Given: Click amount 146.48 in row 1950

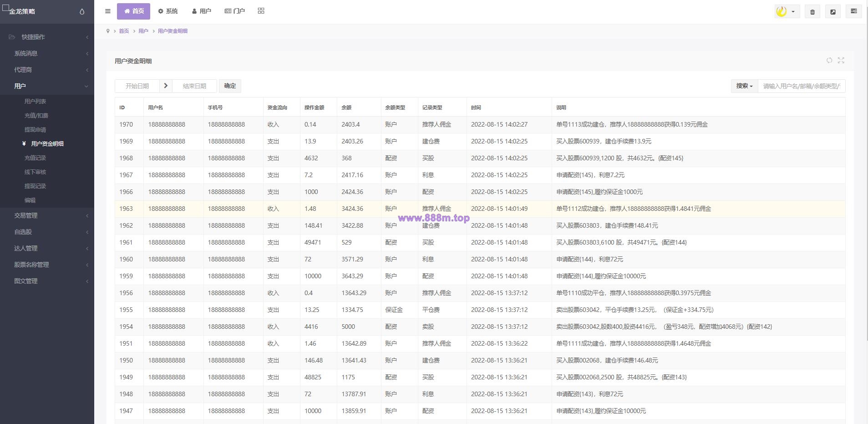Looking at the screenshot, I should point(314,360).
